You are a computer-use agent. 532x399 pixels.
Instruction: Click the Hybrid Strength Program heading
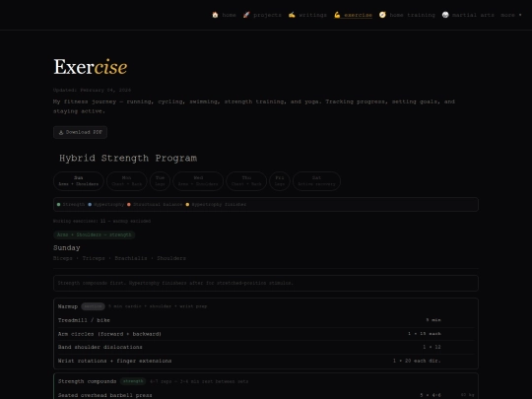tap(128, 158)
